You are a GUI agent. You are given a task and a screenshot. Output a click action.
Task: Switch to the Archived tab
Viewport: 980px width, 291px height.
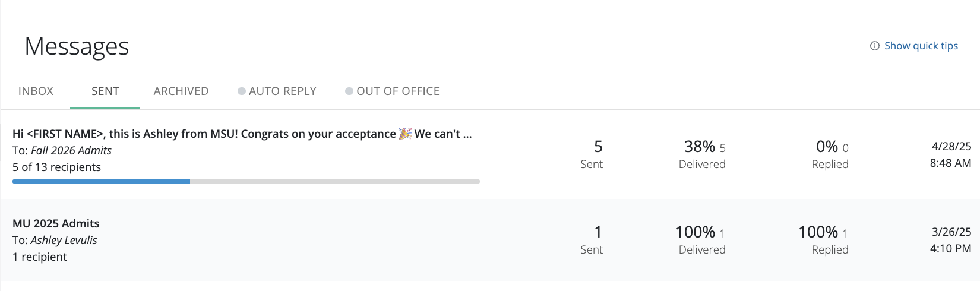click(181, 91)
